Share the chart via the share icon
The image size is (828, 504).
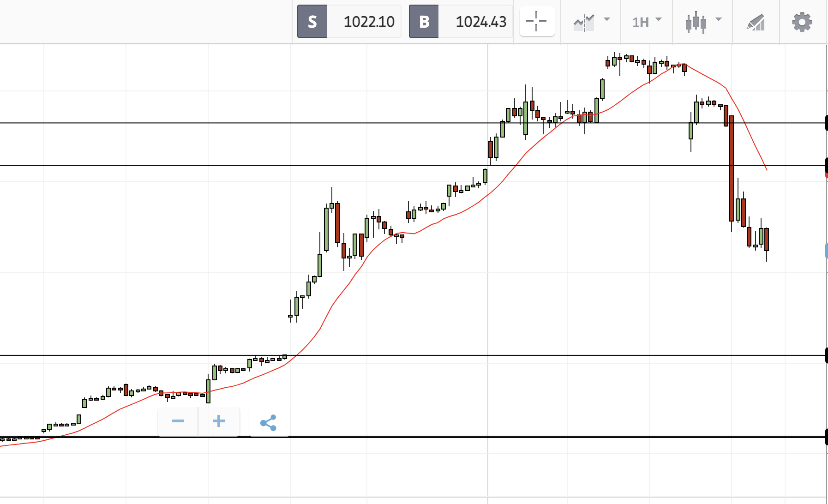point(269,422)
